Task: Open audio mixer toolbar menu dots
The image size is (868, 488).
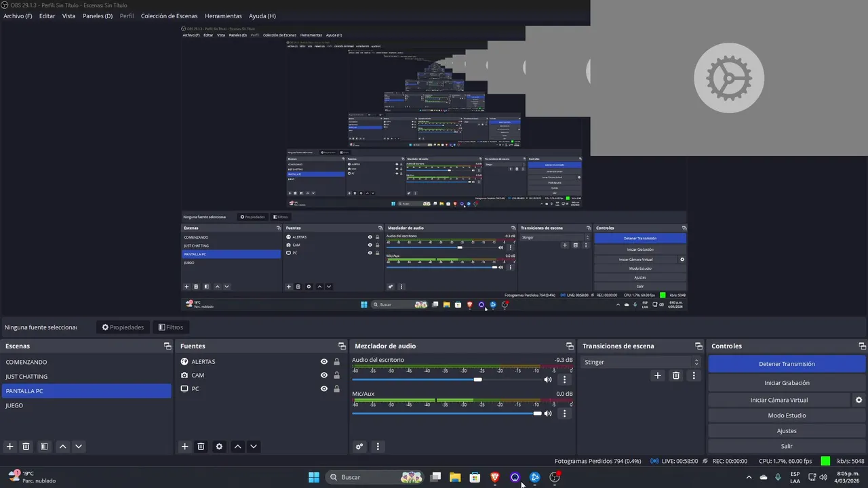Action: (378, 447)
